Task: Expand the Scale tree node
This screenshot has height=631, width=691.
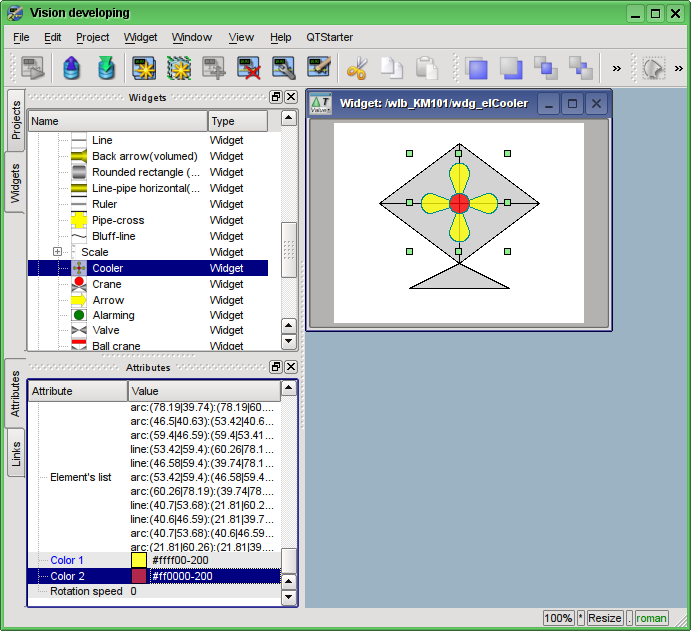Action: [57, 252]
